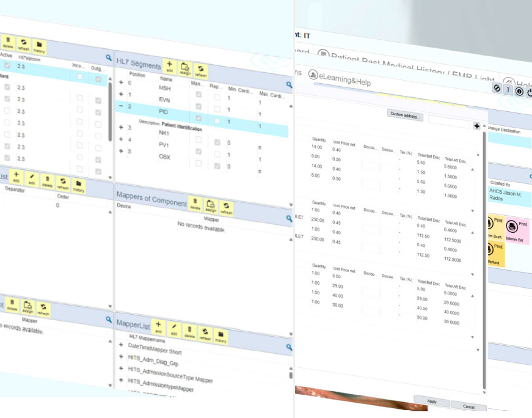
Task: Click the Custom address button
Action: click(405, 115)
